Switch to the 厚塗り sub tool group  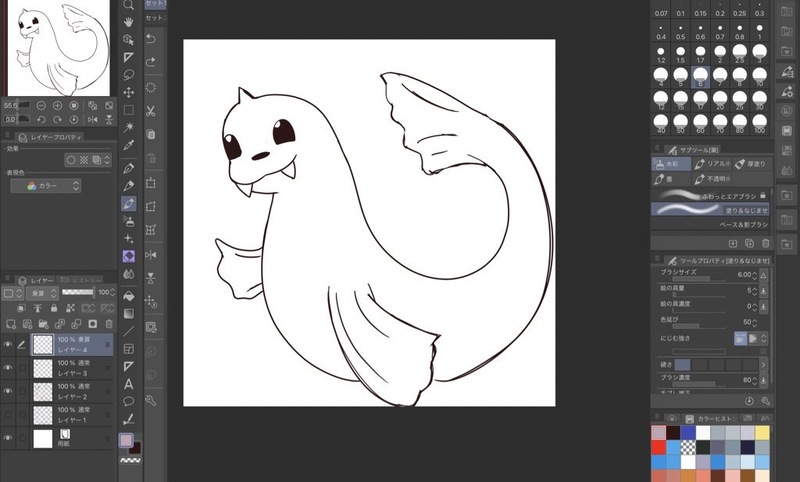(x=751, y=164)
